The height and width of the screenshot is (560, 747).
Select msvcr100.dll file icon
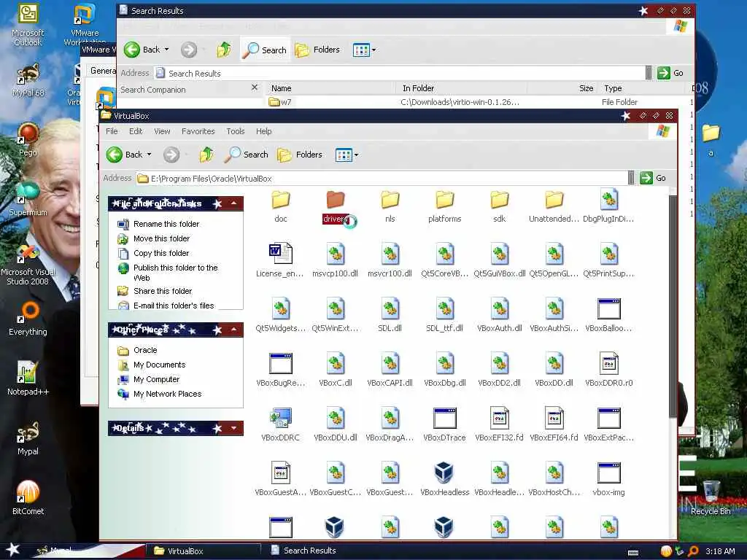pyautogui.click(x=390, y=254)
